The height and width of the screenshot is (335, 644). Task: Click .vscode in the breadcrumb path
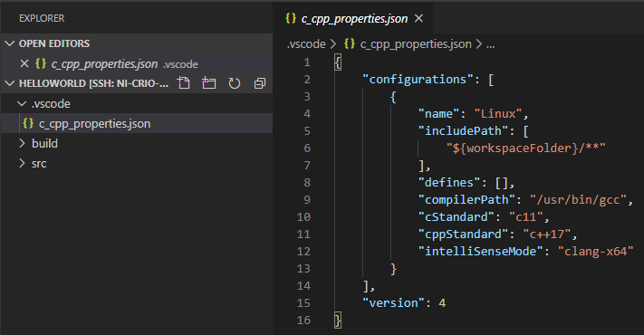coord(306,44)
